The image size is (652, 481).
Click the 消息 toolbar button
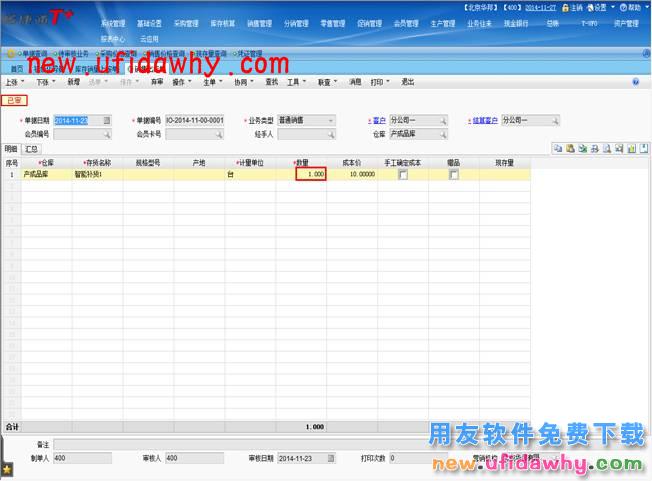[355, 82]
